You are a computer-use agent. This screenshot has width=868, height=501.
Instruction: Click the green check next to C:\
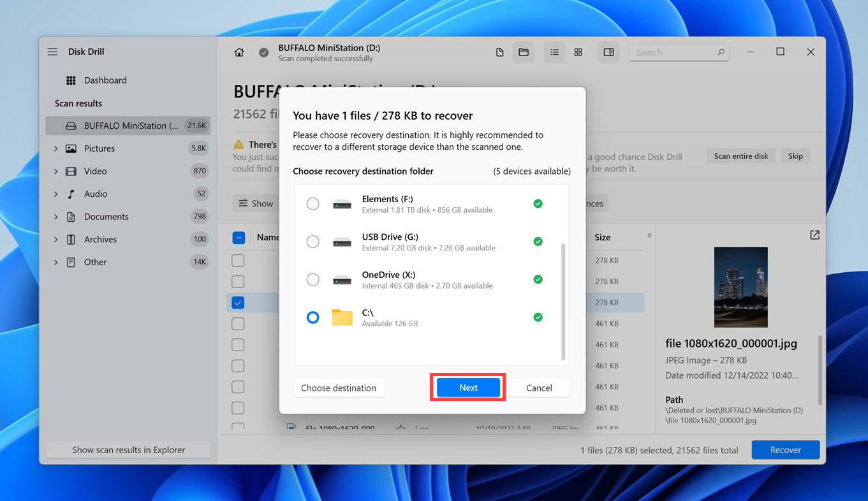(x=538, y=317)
